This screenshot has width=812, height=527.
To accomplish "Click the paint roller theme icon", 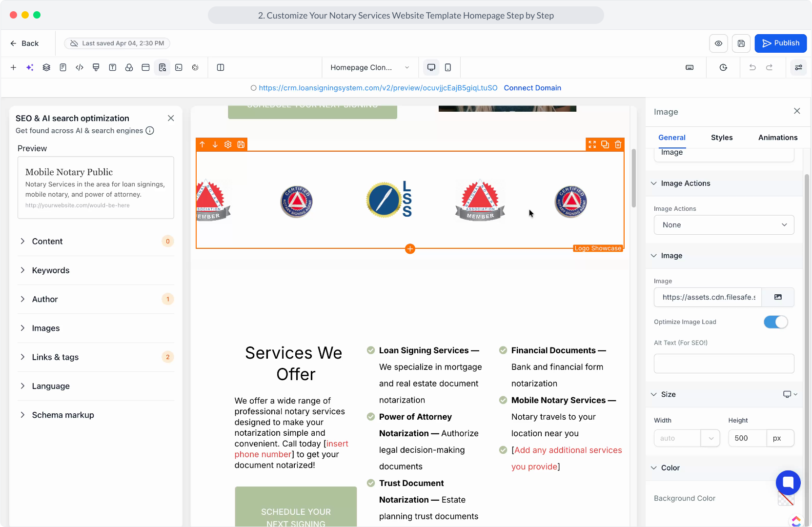I will click(x=96, y=67).
